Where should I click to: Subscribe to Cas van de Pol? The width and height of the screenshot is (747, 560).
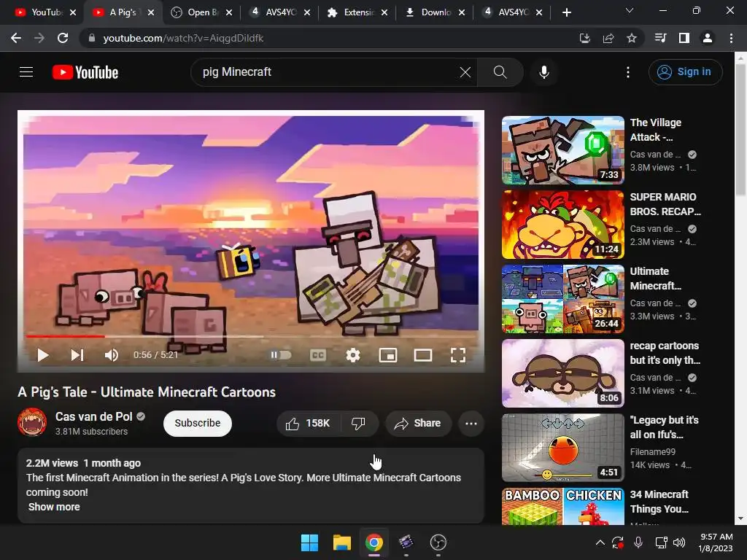[197, 423]
